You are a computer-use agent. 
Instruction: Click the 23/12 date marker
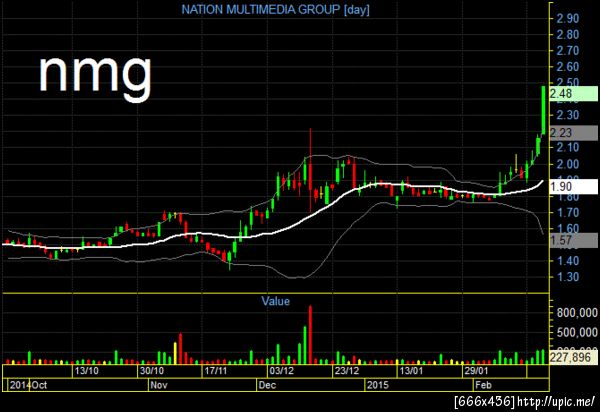point(347,371)
